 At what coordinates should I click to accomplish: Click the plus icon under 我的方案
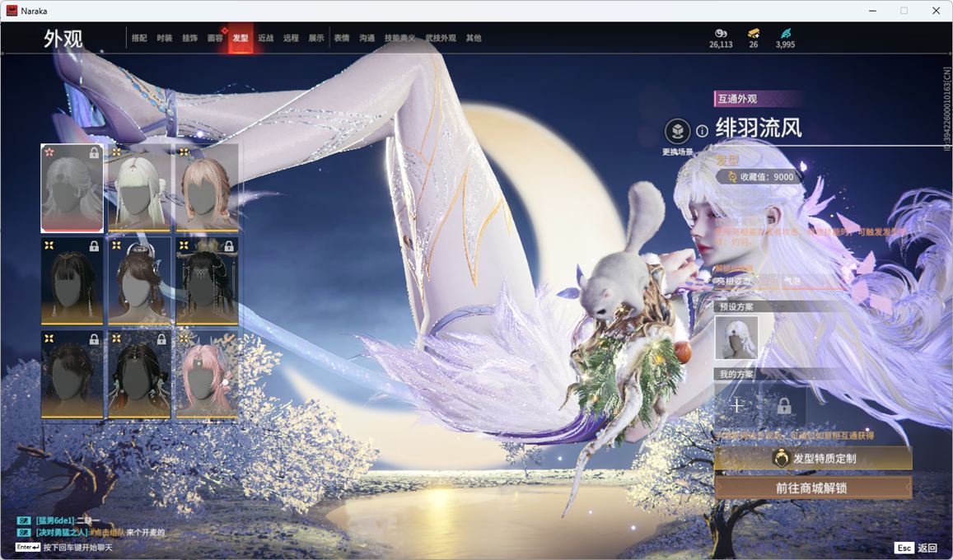coord(736,404)
